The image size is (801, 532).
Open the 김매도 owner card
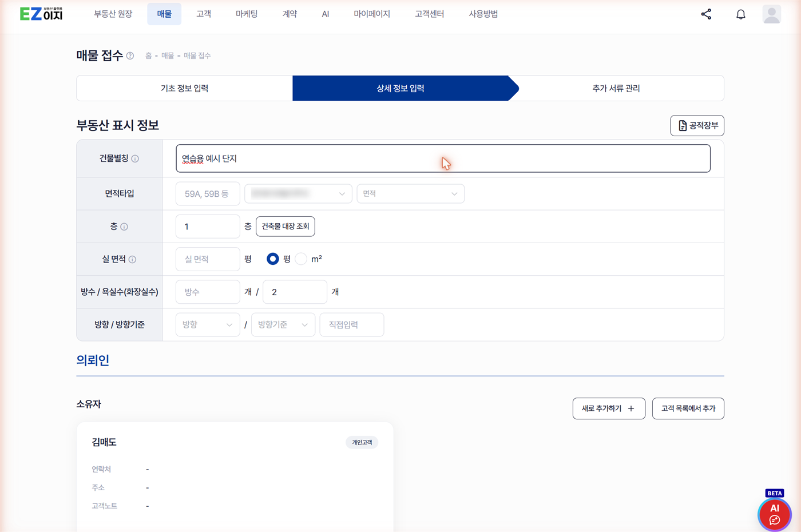(x=235, y=477)
